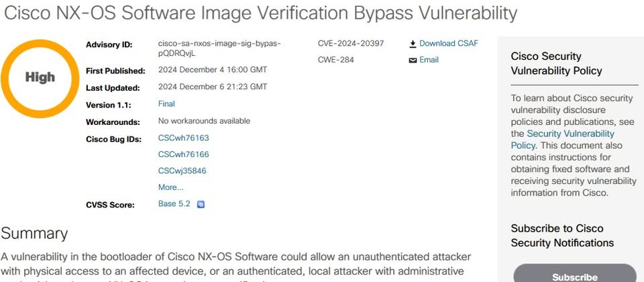Open bug ID CSCwj35846
The height and width of the screenshot is (282, 644).
pos(182,171)
